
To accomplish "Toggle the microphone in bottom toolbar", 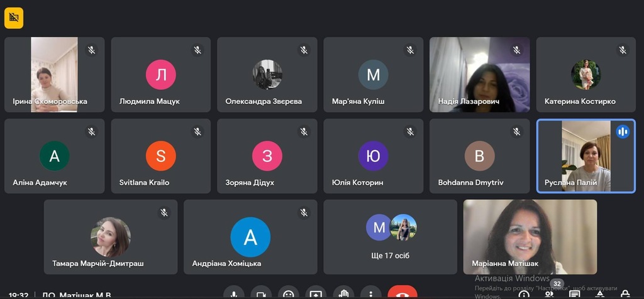I will pos(234,294).
